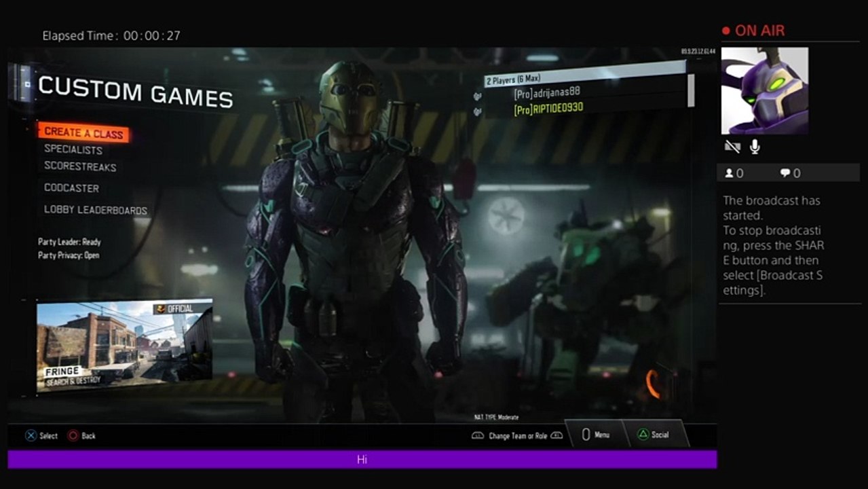868x489 pixels.
Task: Open the SCORESTREAKS menu item
Action: (x=80, y=166)
